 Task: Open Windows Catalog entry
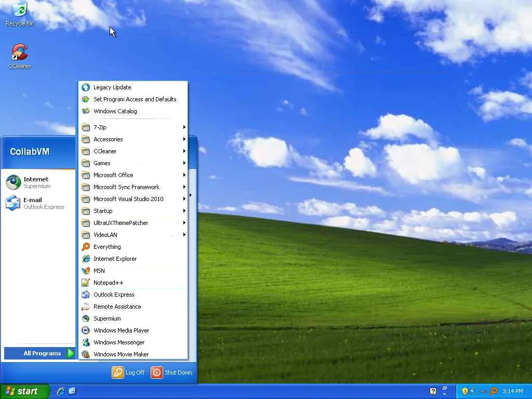coord(133,111)
